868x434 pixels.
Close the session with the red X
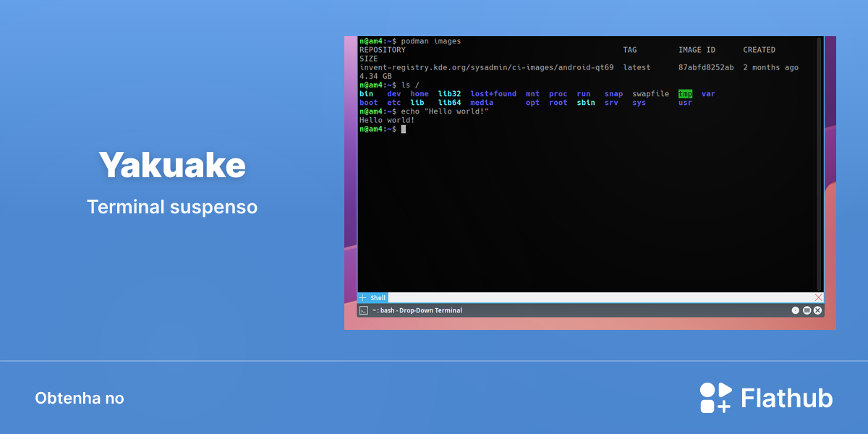(819, 298)
